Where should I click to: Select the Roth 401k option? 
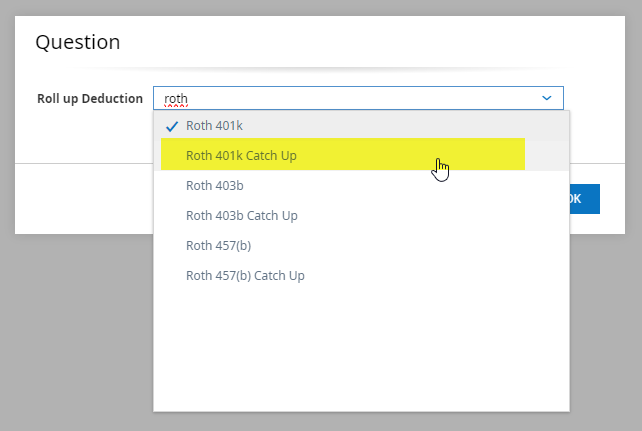214,126
